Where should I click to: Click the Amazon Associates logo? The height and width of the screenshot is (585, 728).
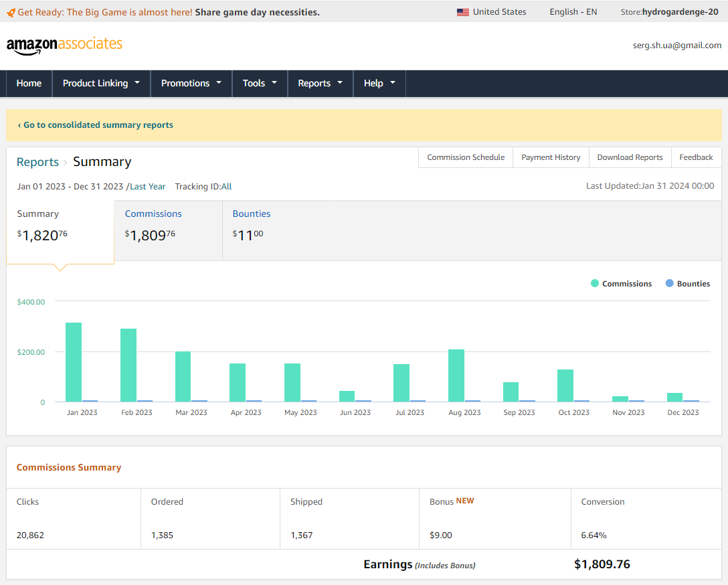pos(64,45)
